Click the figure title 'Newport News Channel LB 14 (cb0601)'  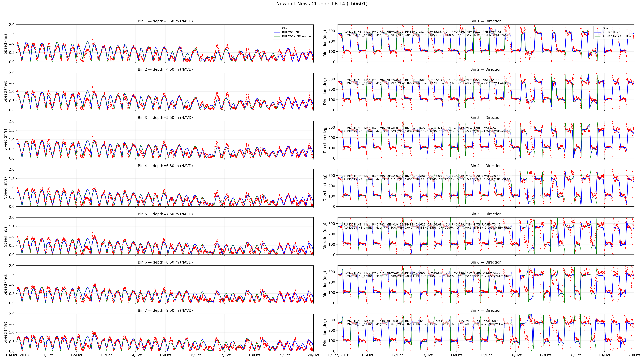(x=322, y=4)
